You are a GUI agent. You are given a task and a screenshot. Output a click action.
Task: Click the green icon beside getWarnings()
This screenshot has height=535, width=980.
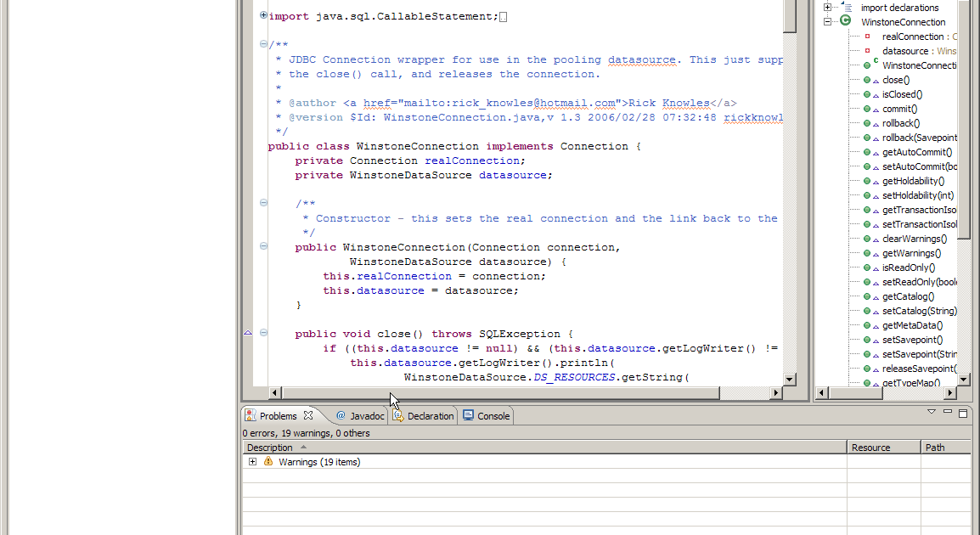point(867,253)
